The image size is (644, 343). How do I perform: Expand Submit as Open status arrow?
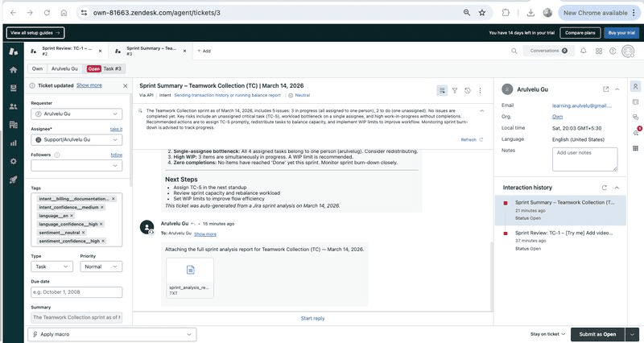coord(632,334)
